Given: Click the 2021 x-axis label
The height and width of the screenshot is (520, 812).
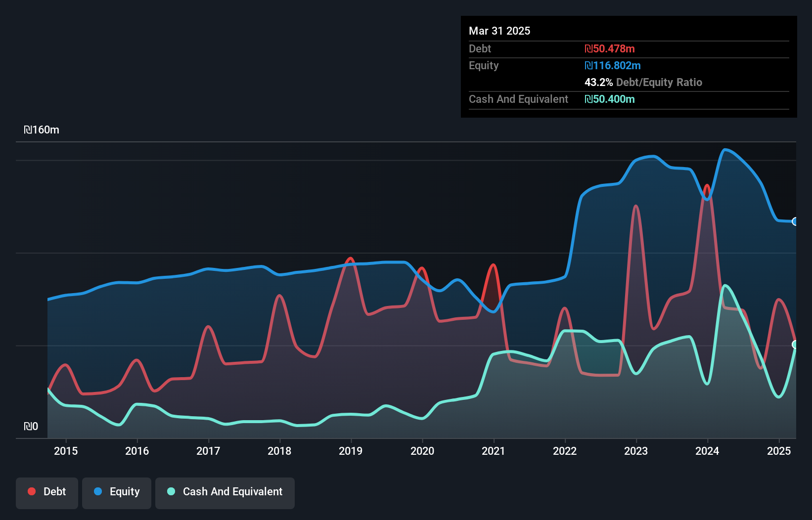Looking at the screenshot, I should (x=494, y=451).
